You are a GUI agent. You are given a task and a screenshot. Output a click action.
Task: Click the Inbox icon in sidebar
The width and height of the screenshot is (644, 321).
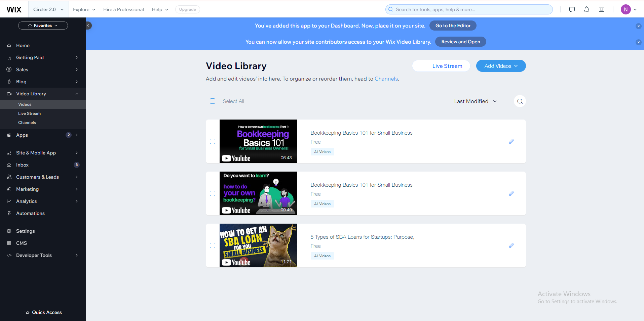[x=9, y=165]
